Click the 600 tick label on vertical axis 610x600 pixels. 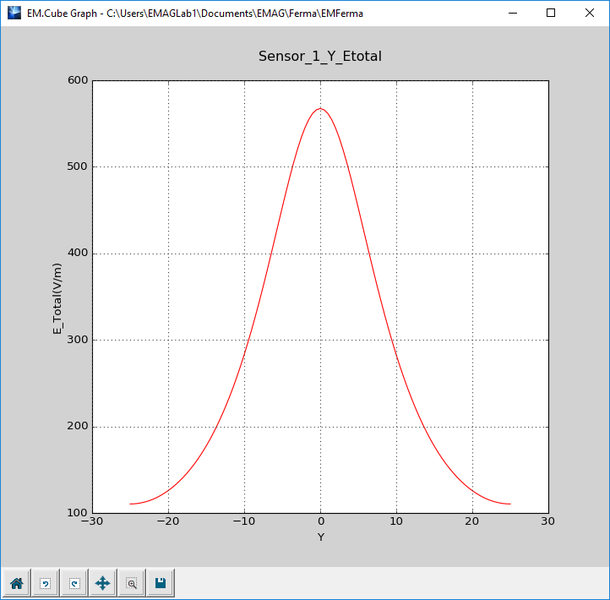(75, 81)
